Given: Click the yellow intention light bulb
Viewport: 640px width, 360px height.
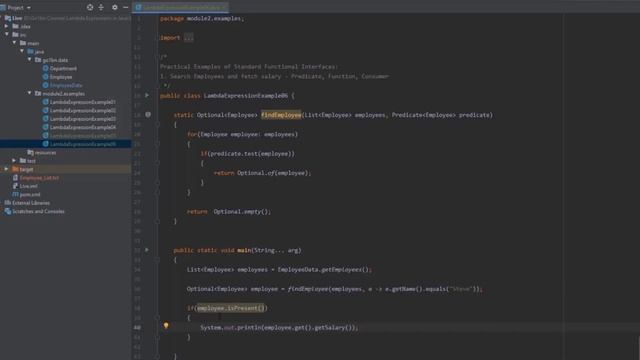Looking at the screenshot, I should click(166, 326).
